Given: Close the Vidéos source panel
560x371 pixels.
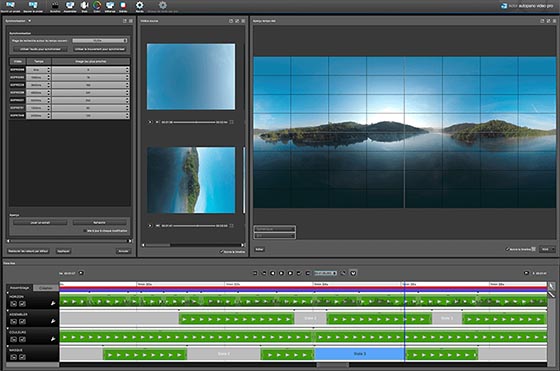Looking at the screenshot, I should click(x=243, y=21).
